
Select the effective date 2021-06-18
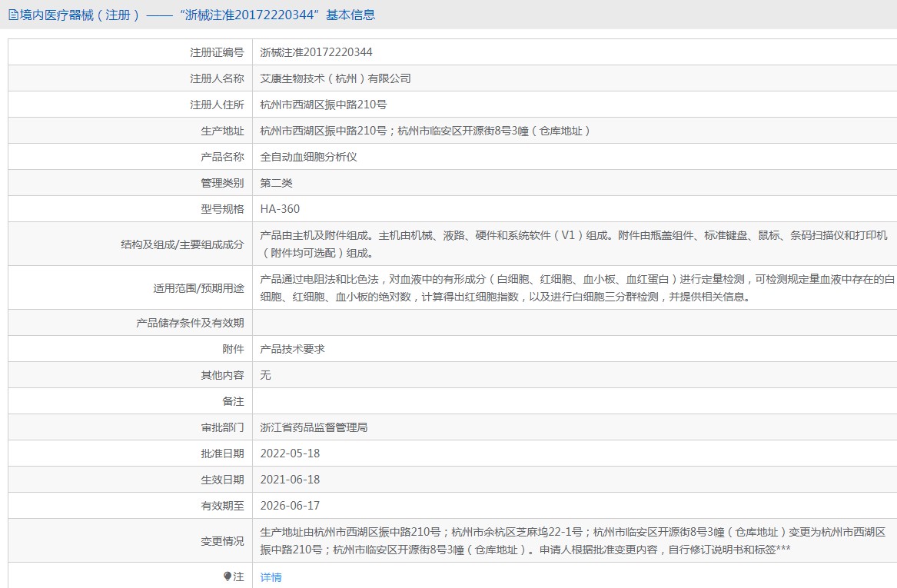[290, 480]
